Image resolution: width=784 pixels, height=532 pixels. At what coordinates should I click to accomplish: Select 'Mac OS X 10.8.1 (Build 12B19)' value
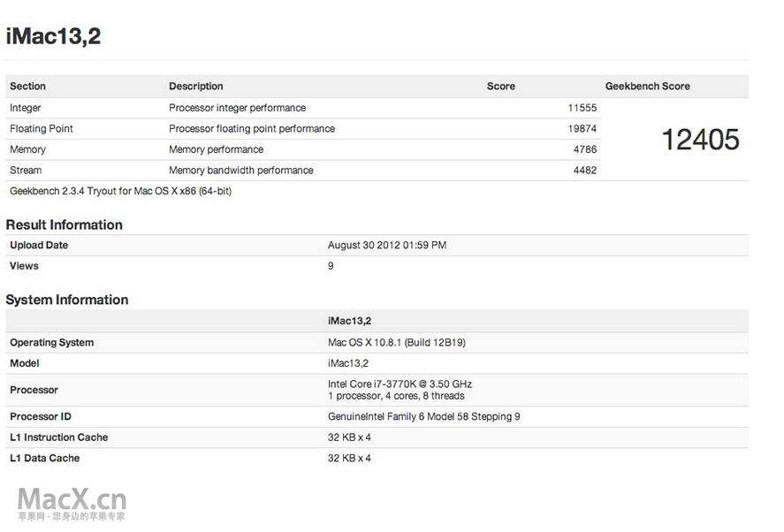pyautogui.click(x=397, y=343)
